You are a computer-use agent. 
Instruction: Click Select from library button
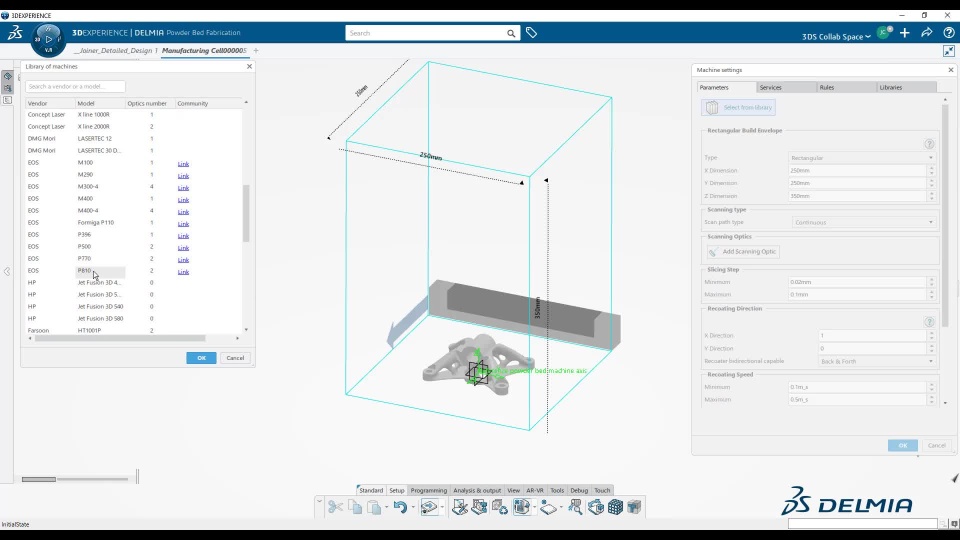(x=738, y=108)
